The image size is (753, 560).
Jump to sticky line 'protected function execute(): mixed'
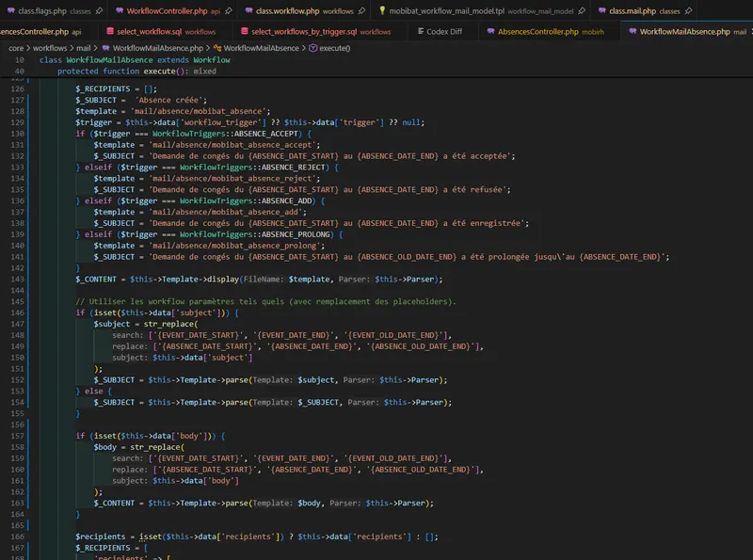pos(136,72)
